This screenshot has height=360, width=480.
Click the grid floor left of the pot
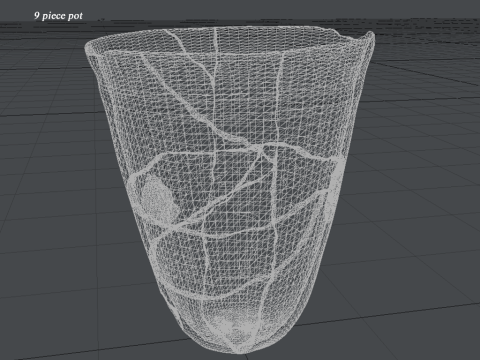click(50, 200)
